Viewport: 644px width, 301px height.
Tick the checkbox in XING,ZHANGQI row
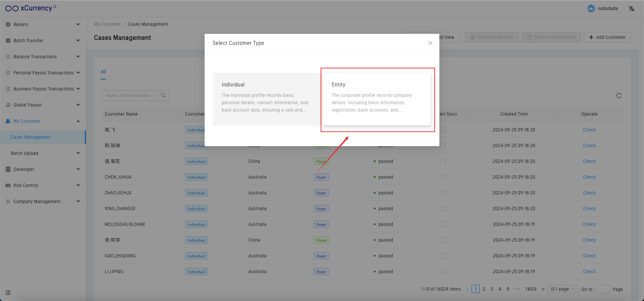(443, 208)
